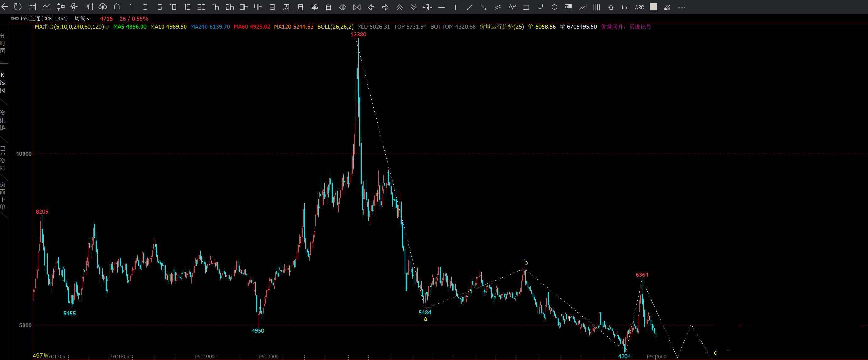Select the up arrow marker tool
868x360 pixels.
click(x=611, y=7)
